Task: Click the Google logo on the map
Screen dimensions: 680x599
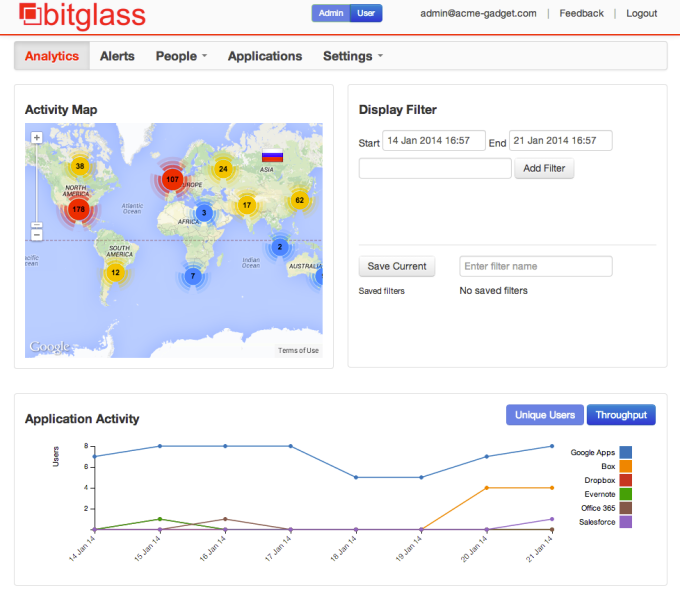Action: click(49, 347)
